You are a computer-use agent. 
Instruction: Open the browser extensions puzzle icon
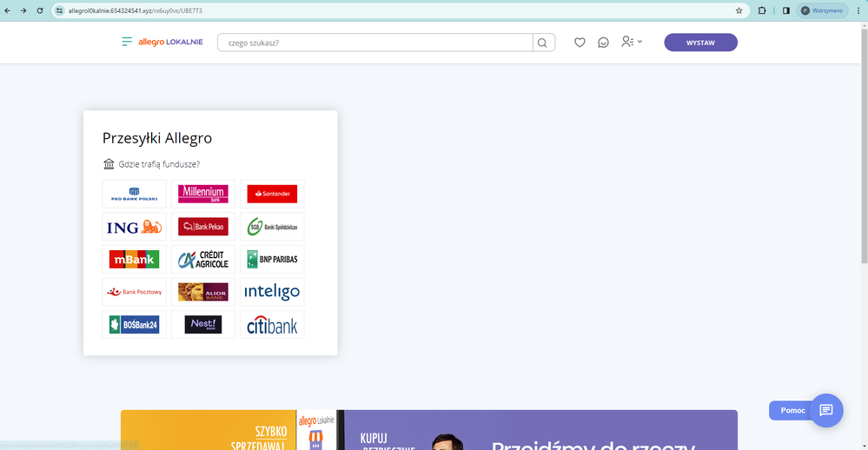point(762,10)
